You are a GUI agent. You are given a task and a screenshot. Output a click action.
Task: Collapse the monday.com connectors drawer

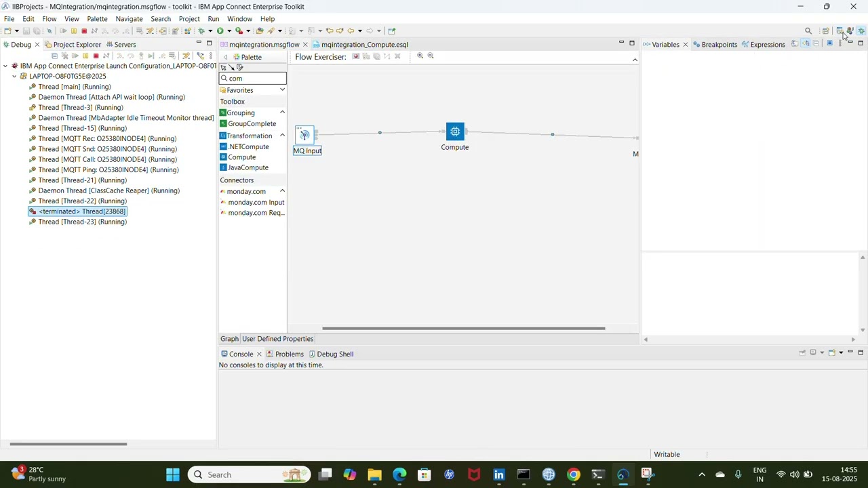[x=282, y=191]
